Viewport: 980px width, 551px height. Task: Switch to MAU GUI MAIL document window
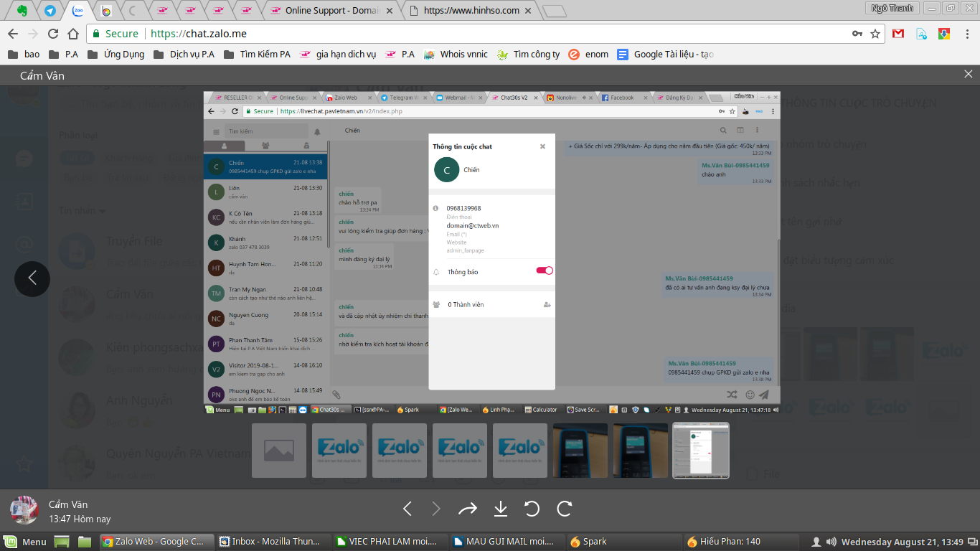click(x=507, y=542)
